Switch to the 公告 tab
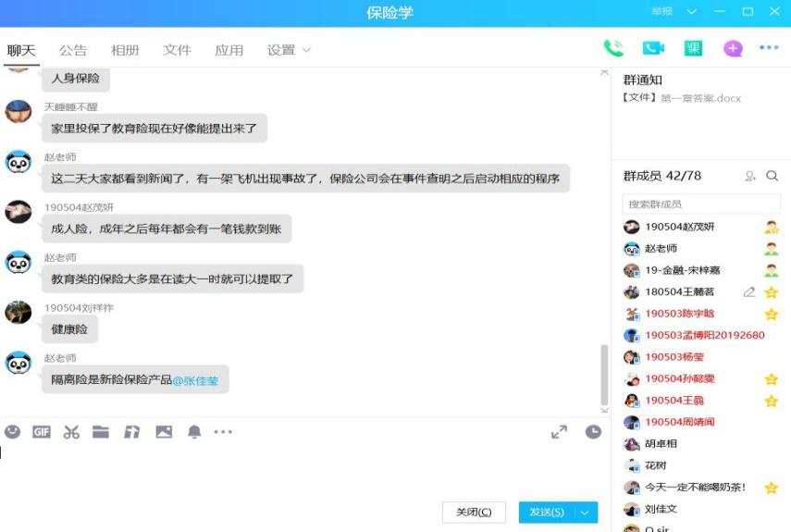 coord(73,50)
